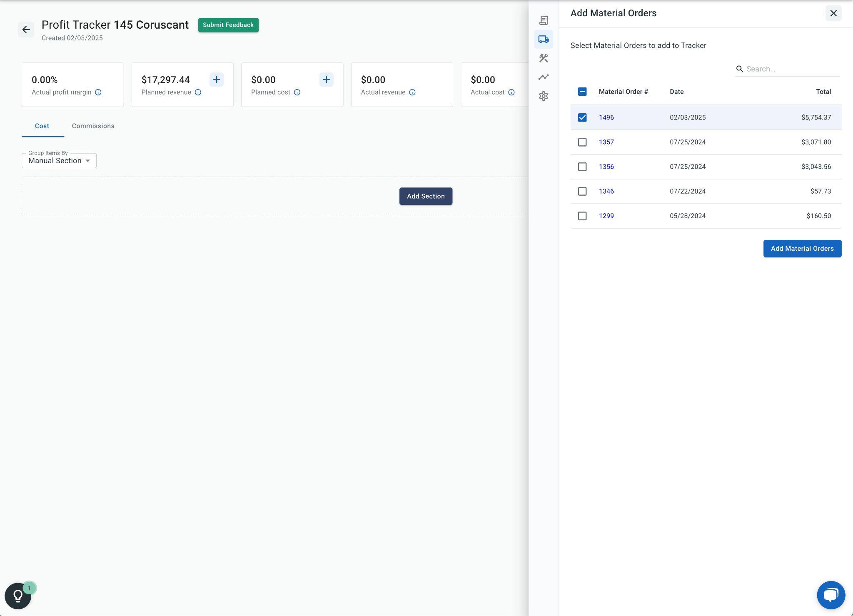Viewport: 853px width, 616px height.
Task: Show info for Actual profit margin
Action: point(98,92)
